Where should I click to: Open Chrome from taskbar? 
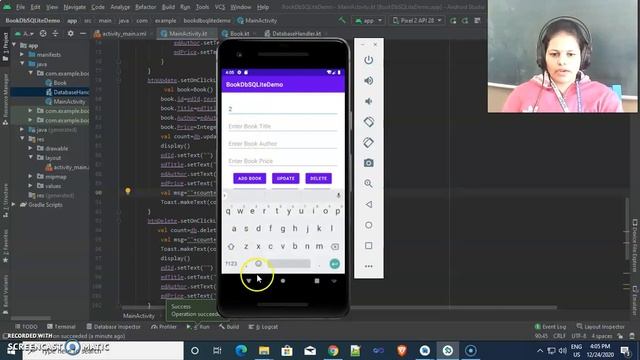(x=333, y=351)
